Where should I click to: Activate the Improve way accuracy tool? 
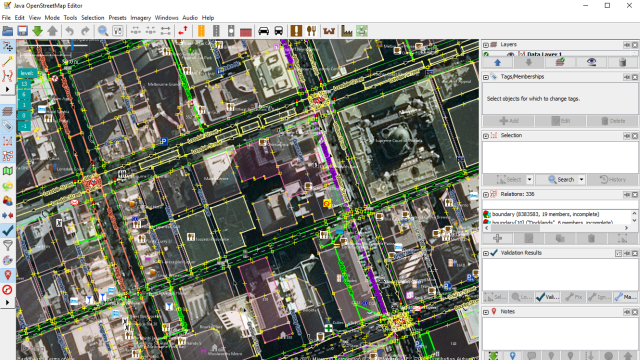[8, 76]
